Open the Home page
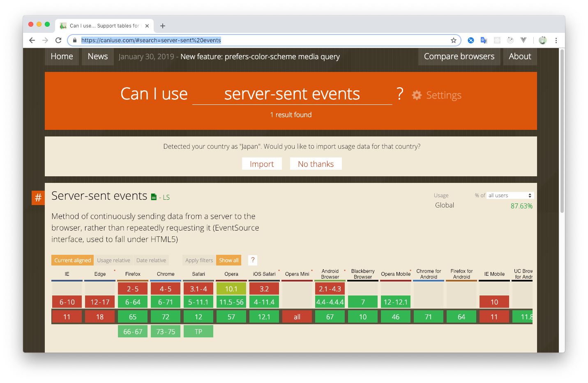 [62, 57]
